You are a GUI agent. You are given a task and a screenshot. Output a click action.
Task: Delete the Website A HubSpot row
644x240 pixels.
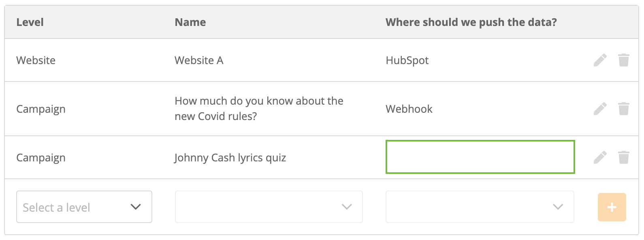624,60
